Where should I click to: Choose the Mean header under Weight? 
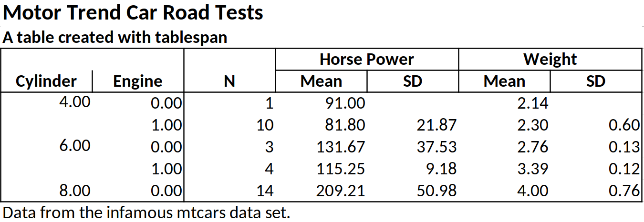pyautogui.click(x=504, y=81)
